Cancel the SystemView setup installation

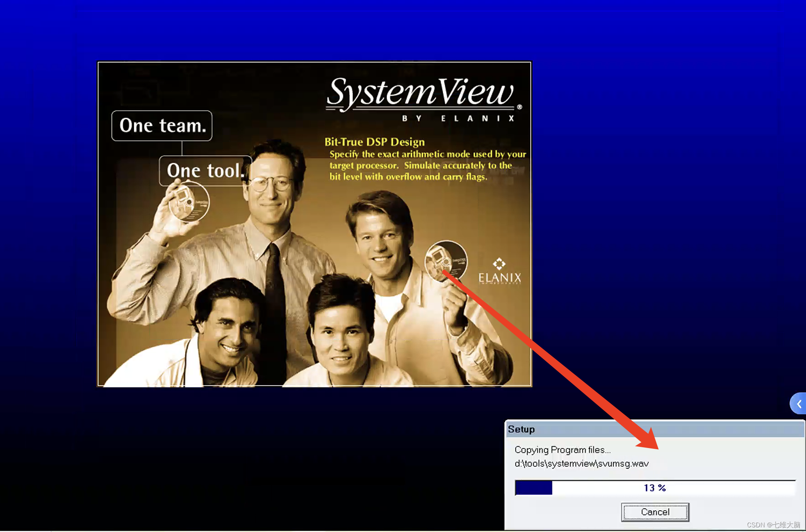(655, 512)
